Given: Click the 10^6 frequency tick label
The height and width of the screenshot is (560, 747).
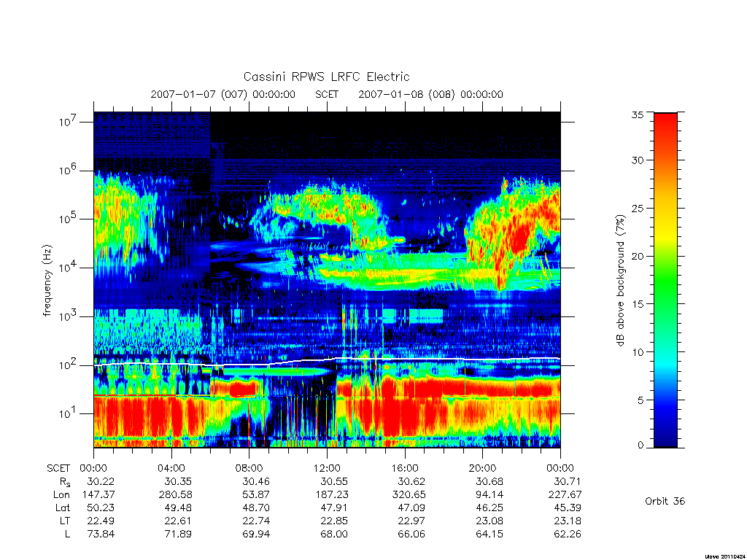Looking at the screenshot, I should pyautogui.click(x=68, y=170).
